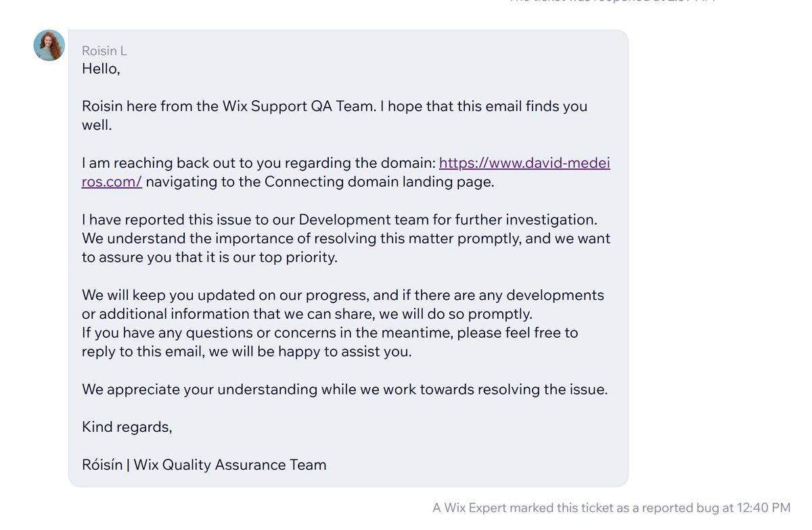
Task: Click "If you have any questions or concerns" line
Action: coord(330,333)
